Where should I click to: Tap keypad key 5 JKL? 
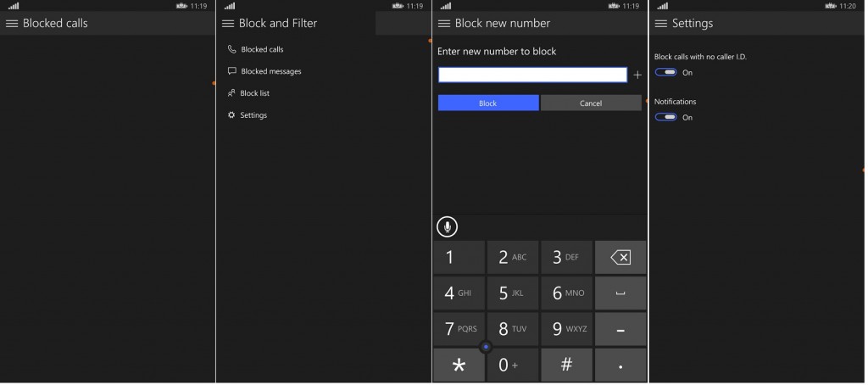tap(513, 293)
